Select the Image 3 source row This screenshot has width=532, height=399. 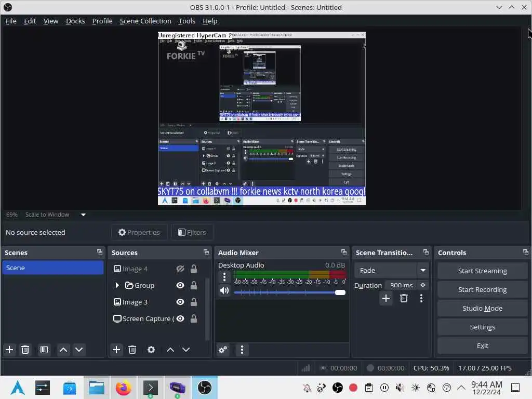(x=156, y=302)
